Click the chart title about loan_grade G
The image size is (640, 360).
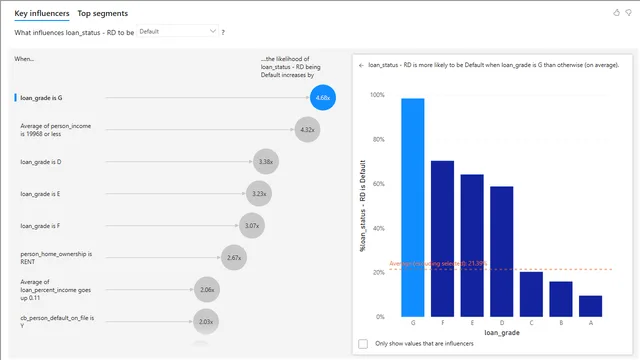[494, 65]
